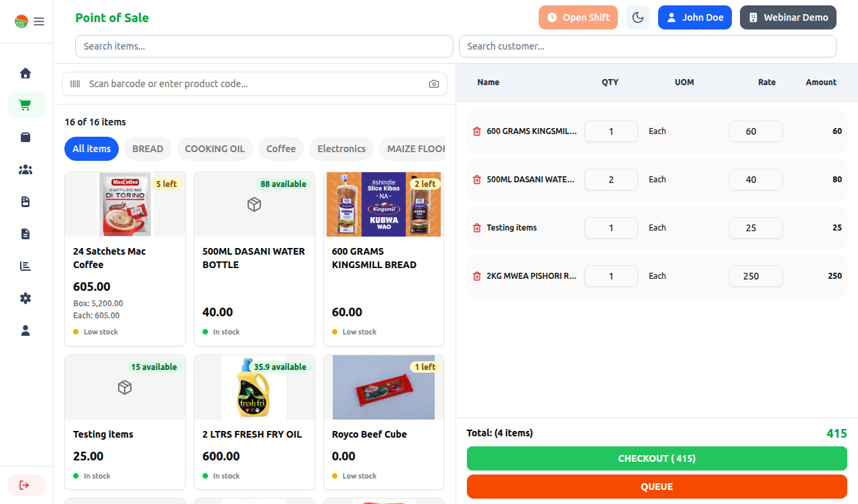Open the John Doe user menu
The width and height of the screenshot is (858, 504).
coord(694,17)
